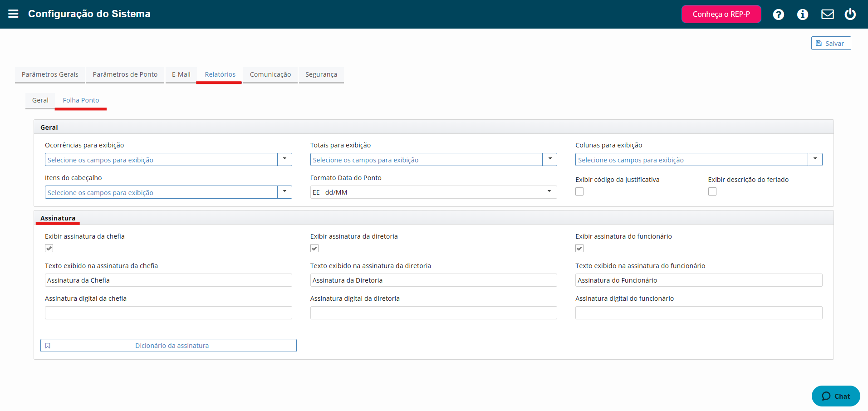Open the help question mark icon
Viewport: 868px width, 411px height.
coord(779,15)
